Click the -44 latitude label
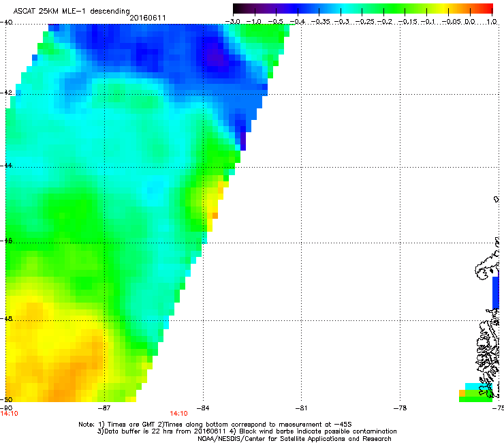This screenshot has height=443, width=504. tap(6, 166)
